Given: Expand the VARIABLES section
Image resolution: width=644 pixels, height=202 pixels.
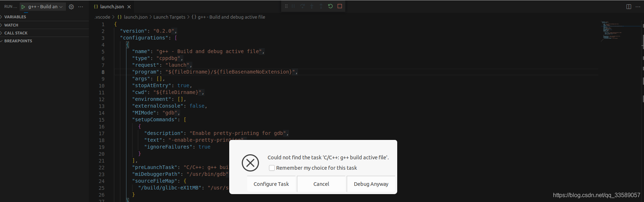Looking at the screenshot, I should [44, 17].
